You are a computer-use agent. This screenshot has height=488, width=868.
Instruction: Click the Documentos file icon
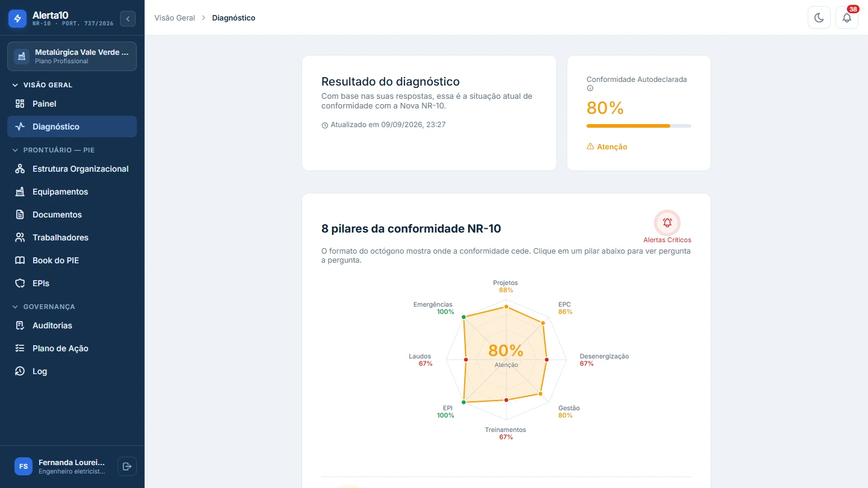click(x=20, y=214)
